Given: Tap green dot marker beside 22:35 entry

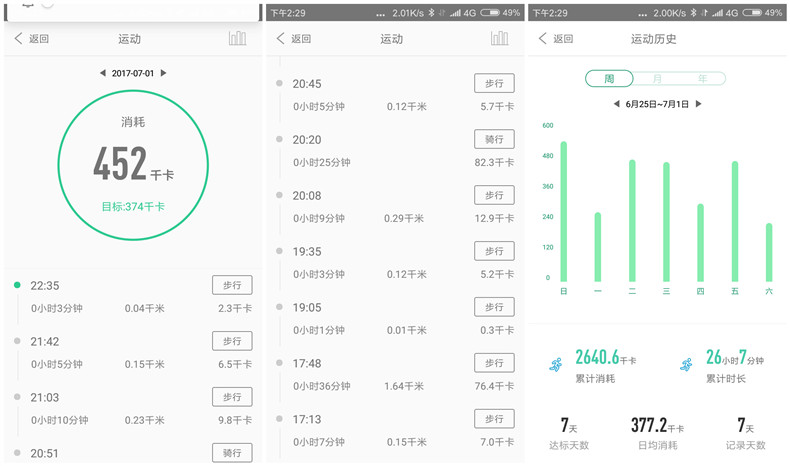Looking at the screenshot, I should coord(17,285).
